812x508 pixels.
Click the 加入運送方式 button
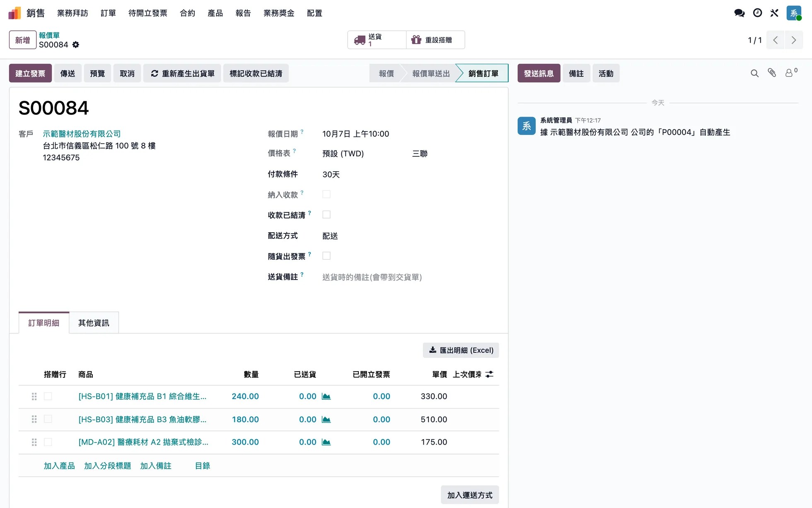[470, 495]
